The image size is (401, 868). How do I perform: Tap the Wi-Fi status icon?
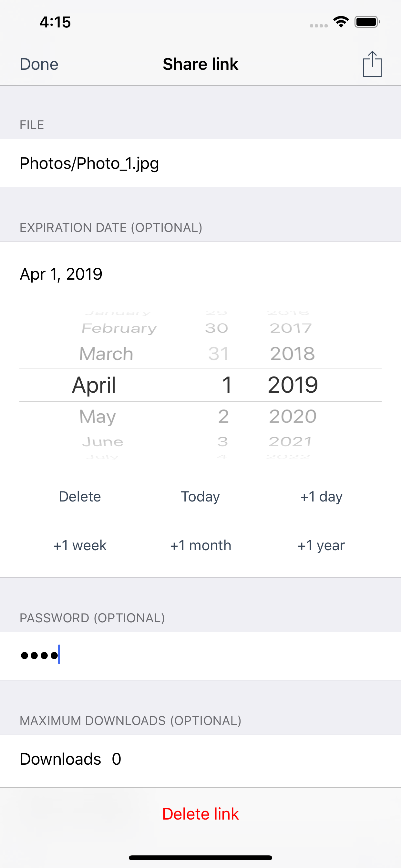tap(341, 22)
